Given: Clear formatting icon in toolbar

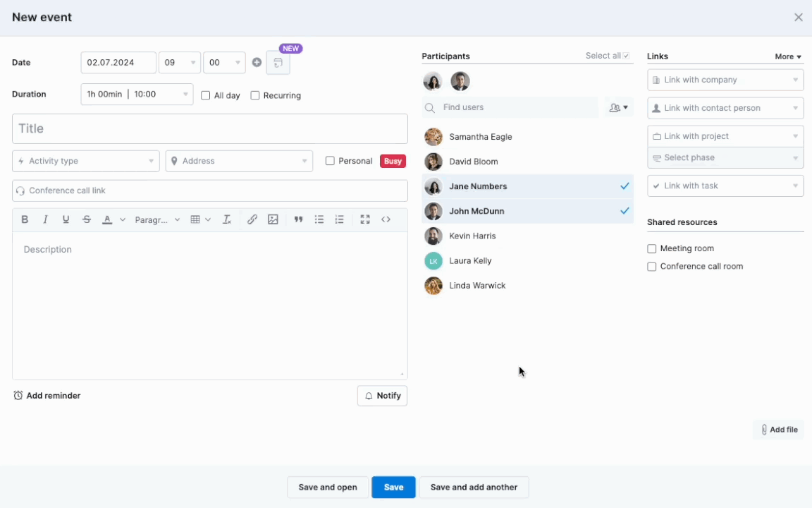Looking at the screenshot, I should point(227,219).
